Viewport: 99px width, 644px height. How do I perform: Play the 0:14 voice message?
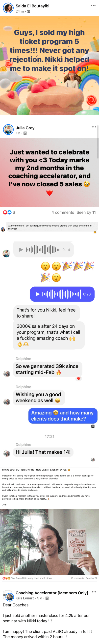pos(21,250)
